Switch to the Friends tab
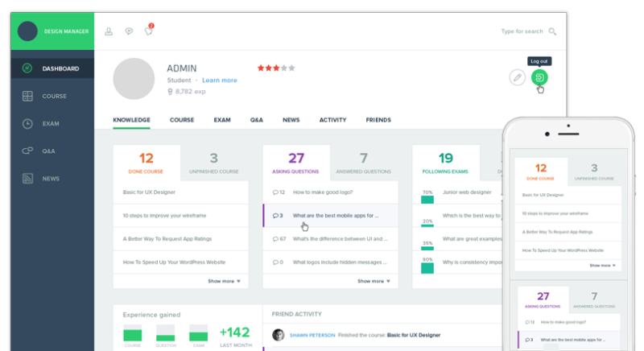The width and height of the screenshot is (644, 351). 378,120
